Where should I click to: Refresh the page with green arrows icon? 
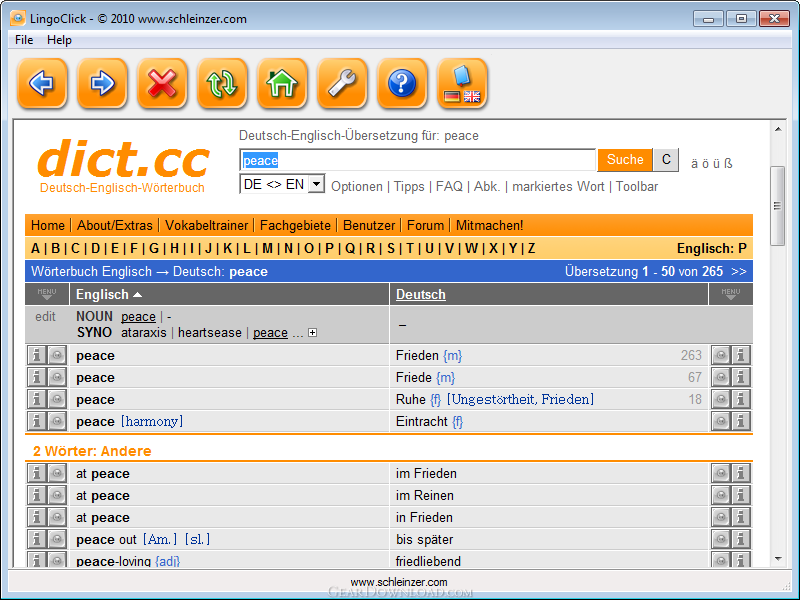[222, 83]
